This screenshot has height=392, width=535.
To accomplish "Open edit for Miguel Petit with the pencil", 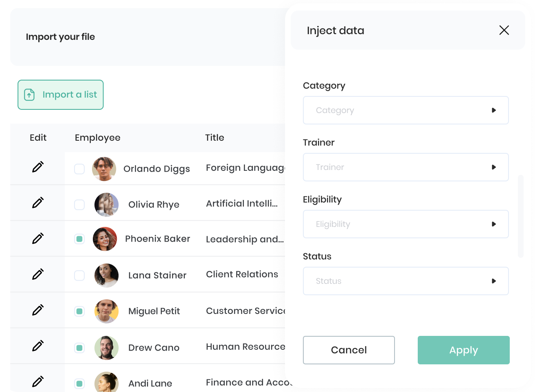I will click(38, 310).
